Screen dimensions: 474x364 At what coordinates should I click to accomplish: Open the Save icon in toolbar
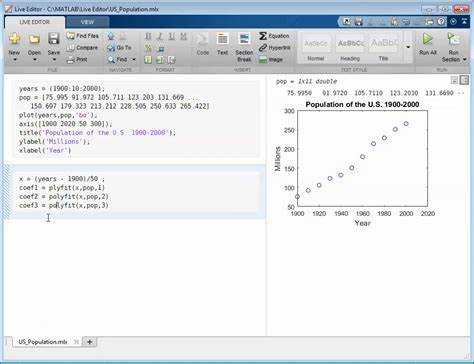click(x=53, y=39)
